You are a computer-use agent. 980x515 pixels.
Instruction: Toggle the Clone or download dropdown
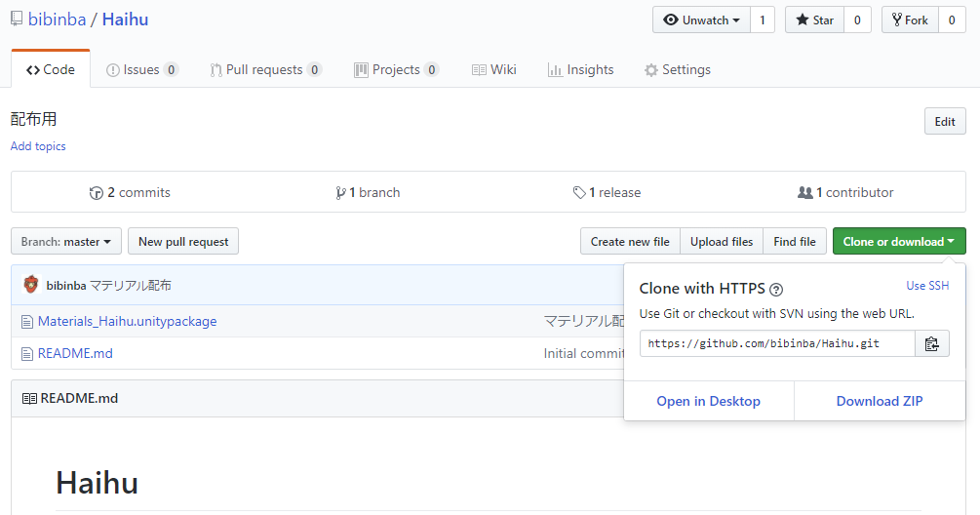(x=899, y=241)
